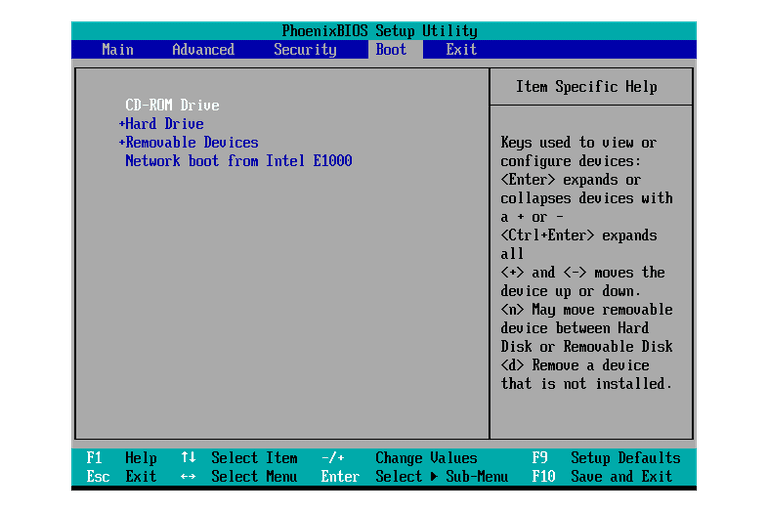
Task: Click the Esc Exit key hint
Action: [x=122, y=476]
